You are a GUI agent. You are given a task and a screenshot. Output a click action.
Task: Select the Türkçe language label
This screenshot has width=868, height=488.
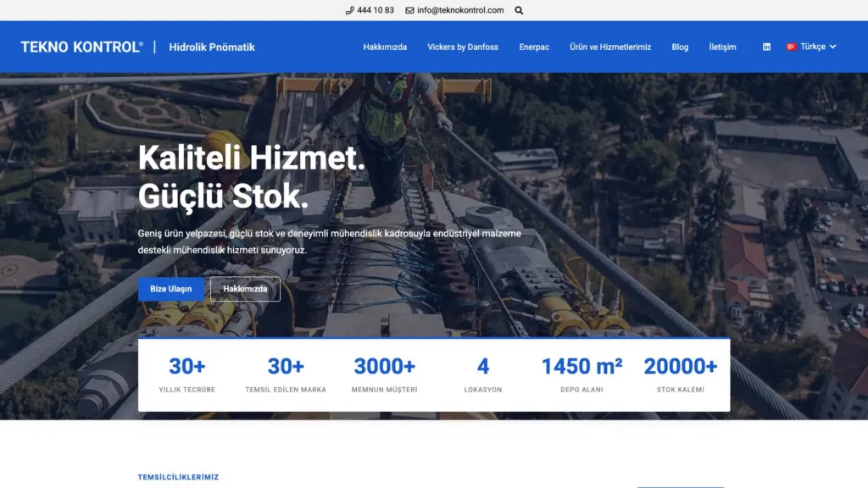point(813,47)
